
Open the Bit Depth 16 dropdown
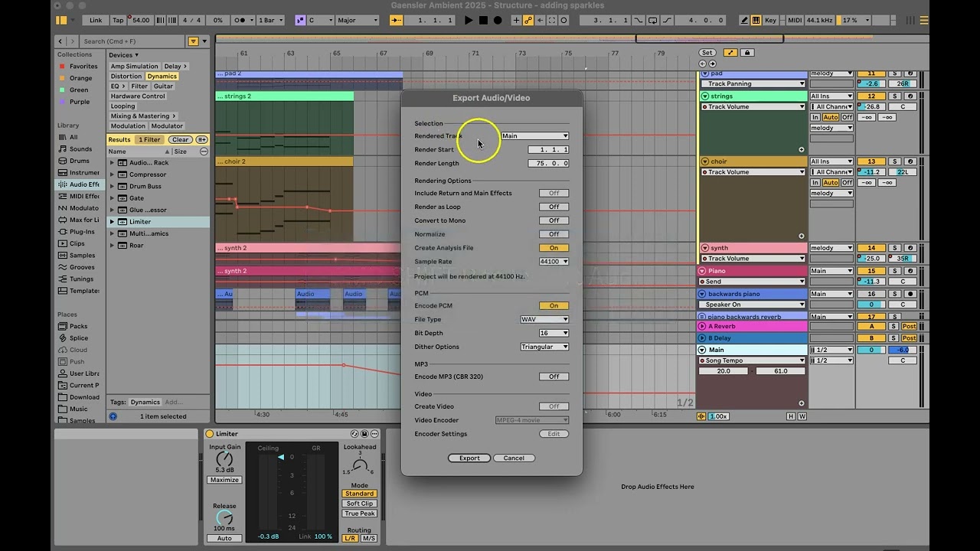tap(554, 333)
